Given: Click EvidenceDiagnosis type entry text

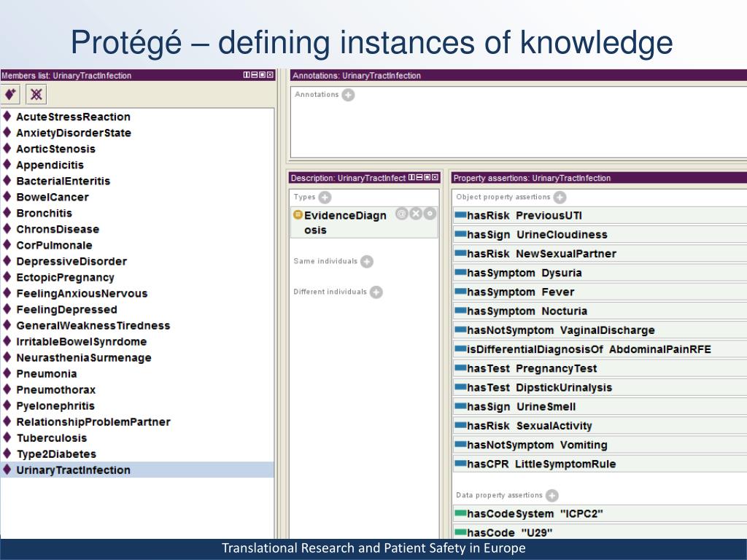Looking at the screenshot, I should tap(345, 222).
